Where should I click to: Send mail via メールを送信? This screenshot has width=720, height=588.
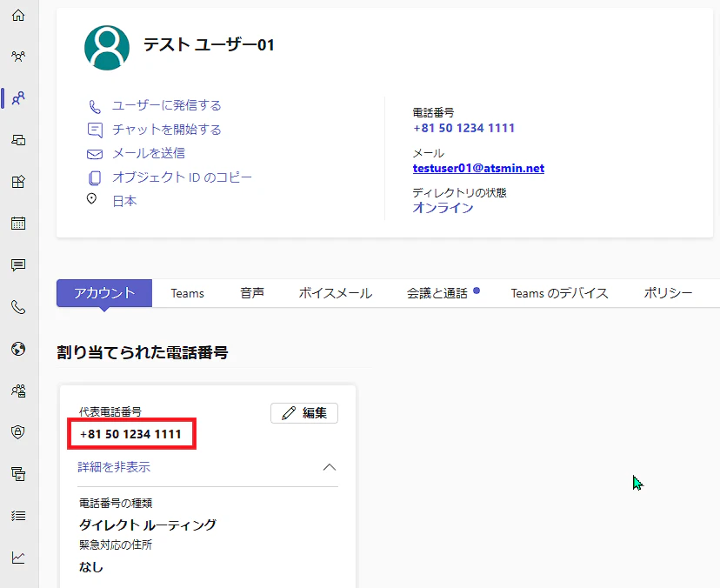tap(149, 153)
